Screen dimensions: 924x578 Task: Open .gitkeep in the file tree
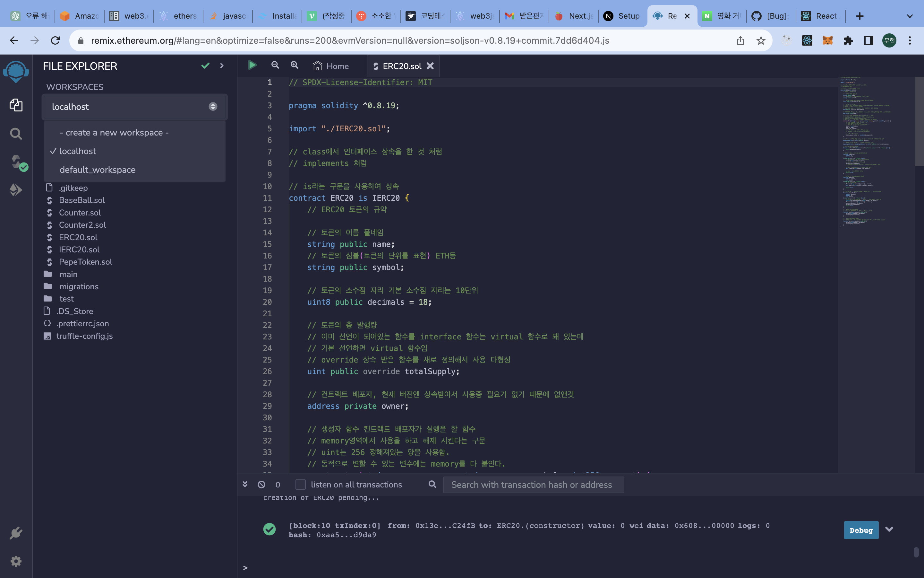coord(73,188)
